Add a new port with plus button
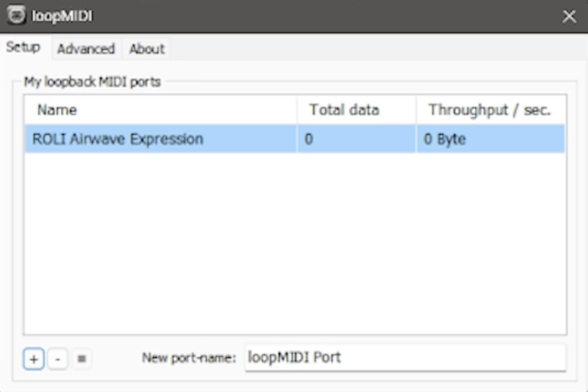 [34, 359]
